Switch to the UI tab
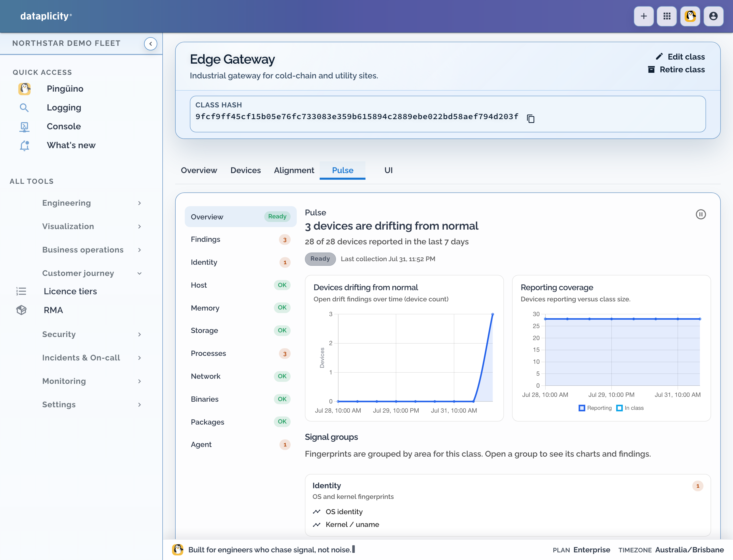 pos(388,170)
